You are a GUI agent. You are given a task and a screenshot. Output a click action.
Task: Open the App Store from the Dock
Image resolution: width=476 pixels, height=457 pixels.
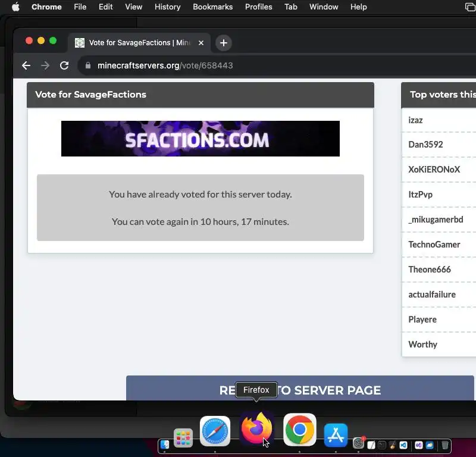(336, 435)
